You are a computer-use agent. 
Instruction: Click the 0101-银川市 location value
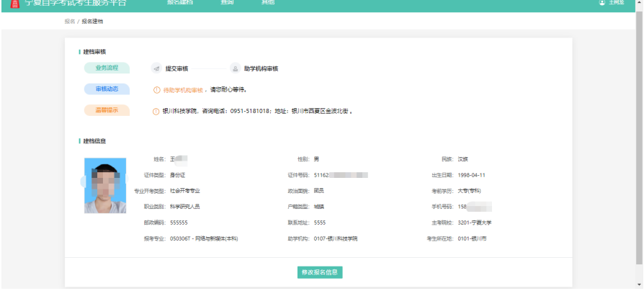[472, 239]
